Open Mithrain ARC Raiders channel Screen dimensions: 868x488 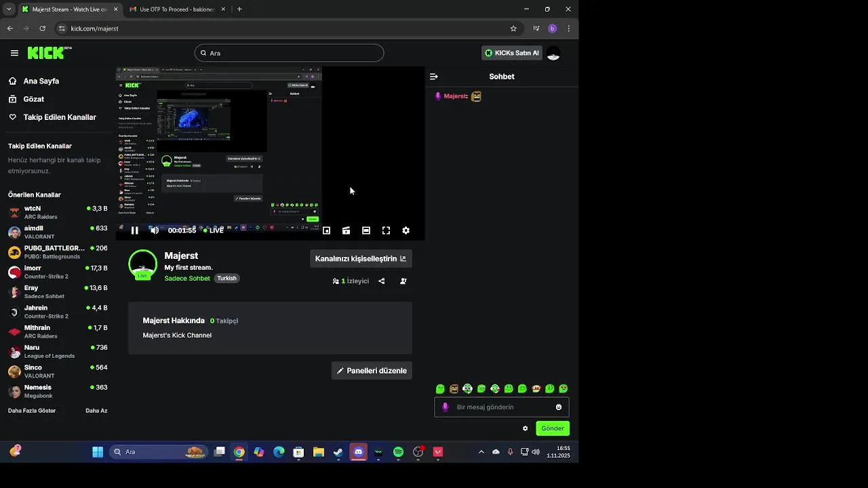click(x=58, y=331)
